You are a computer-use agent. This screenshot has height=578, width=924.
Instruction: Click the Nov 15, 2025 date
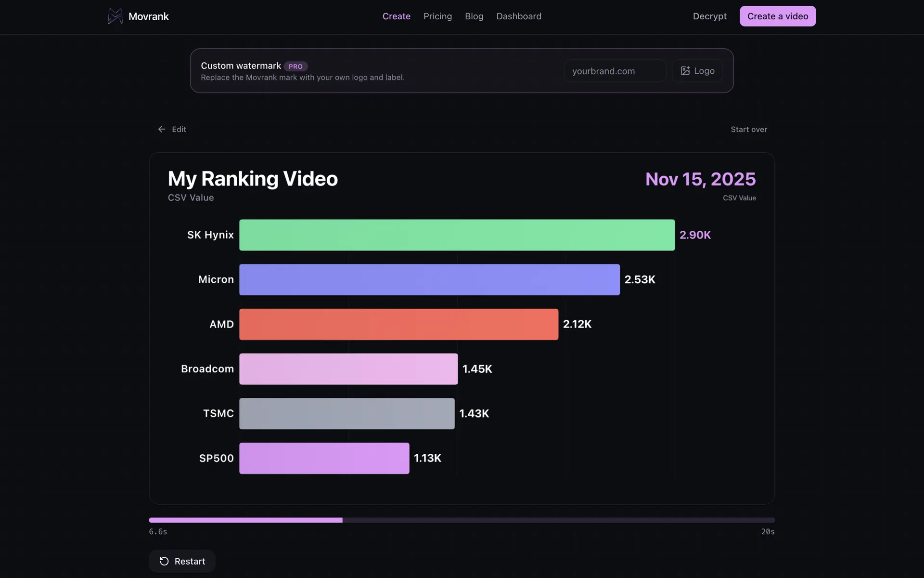(x=700, y=179)
